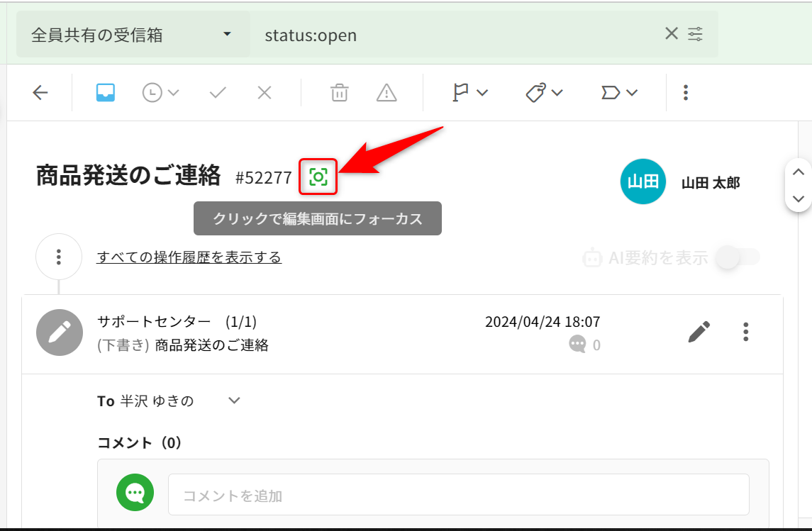Open the flag dropdown
812x531 pixels.
click(469, 93)
